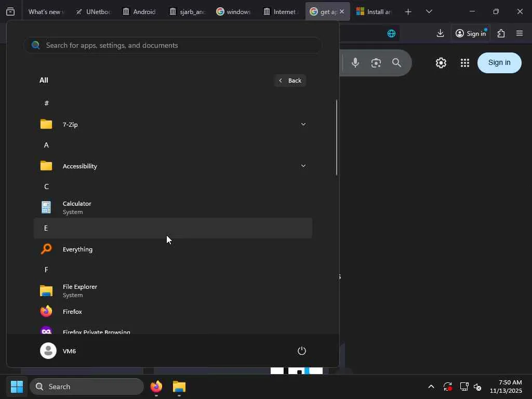The image size is (532, 399).
Task: Start Firefox from the apps list
Action: (x=173, y=311)
